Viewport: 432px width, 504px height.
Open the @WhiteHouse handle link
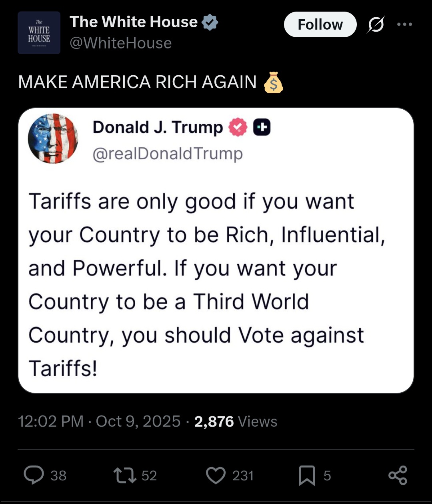(x=120, y=43)
